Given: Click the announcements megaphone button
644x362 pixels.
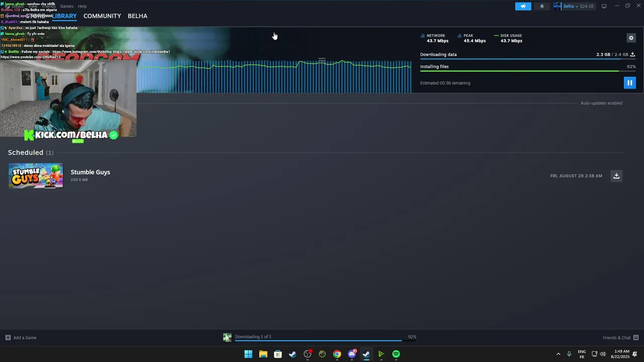Looking at the screenshot, I should click(523, 6).
